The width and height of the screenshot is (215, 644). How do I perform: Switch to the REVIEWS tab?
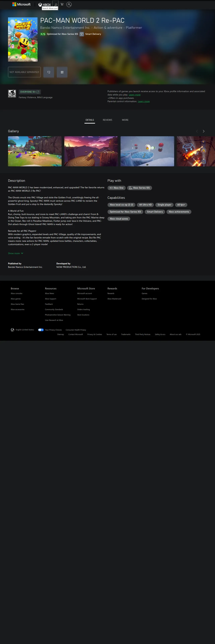(107, 120)
